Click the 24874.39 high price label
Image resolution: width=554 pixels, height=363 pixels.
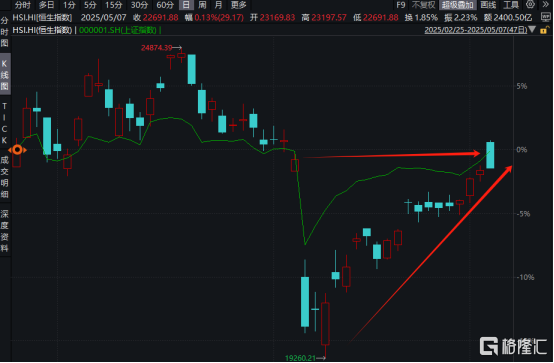click(157, 48)
